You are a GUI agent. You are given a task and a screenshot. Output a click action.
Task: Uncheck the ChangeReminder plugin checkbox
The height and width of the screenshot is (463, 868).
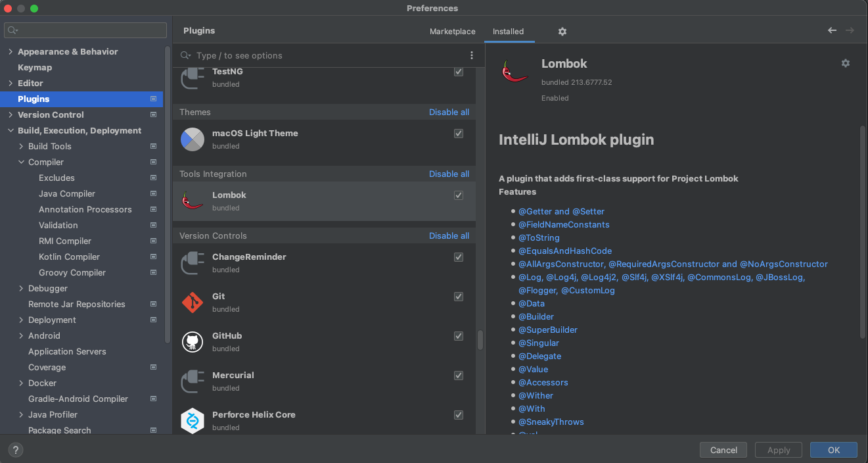tap(459, 257)
